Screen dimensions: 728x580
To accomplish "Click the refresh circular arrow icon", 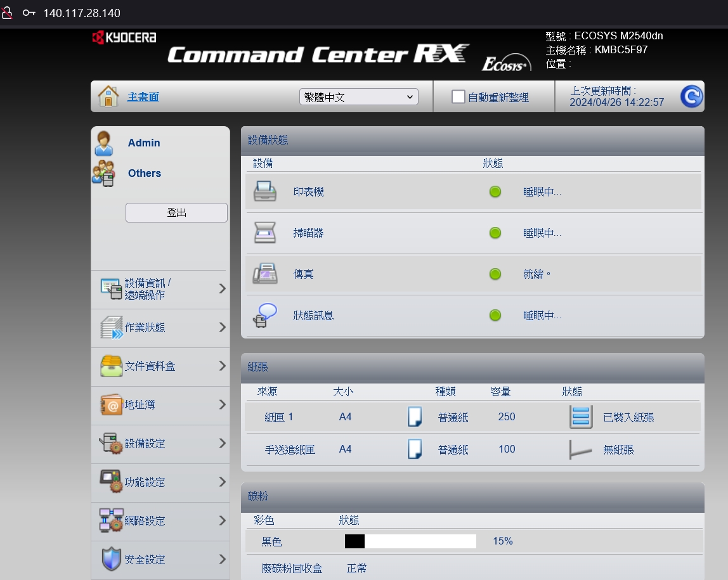I will click(x=691, y=96).
